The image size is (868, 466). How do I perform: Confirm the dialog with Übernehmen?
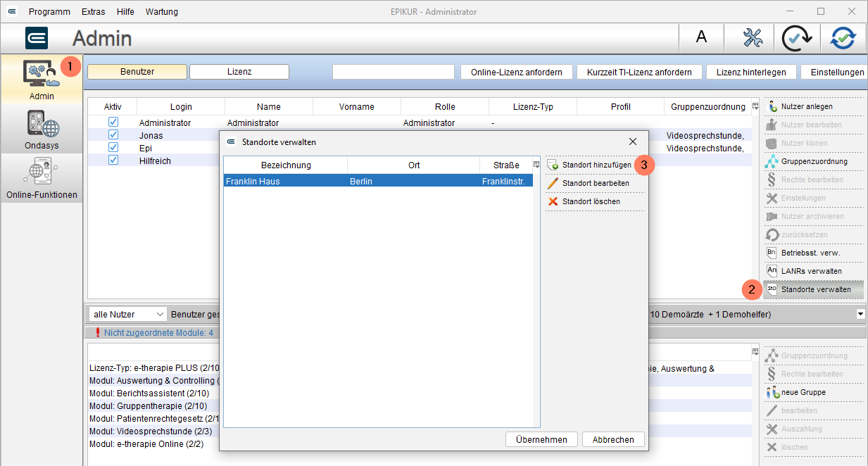[541, 439]
